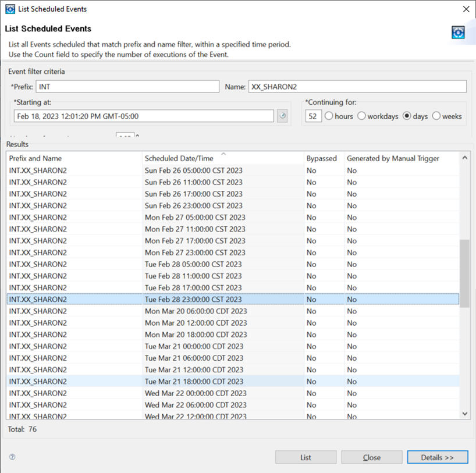Click the scrollbar down arrow below the results

click(464, 413)
